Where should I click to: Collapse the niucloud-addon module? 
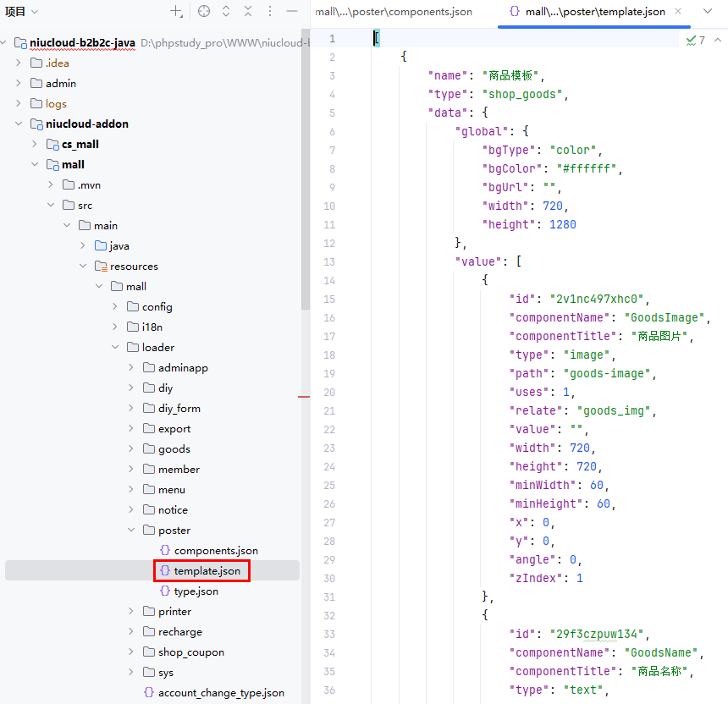click(x=19, y=124)
